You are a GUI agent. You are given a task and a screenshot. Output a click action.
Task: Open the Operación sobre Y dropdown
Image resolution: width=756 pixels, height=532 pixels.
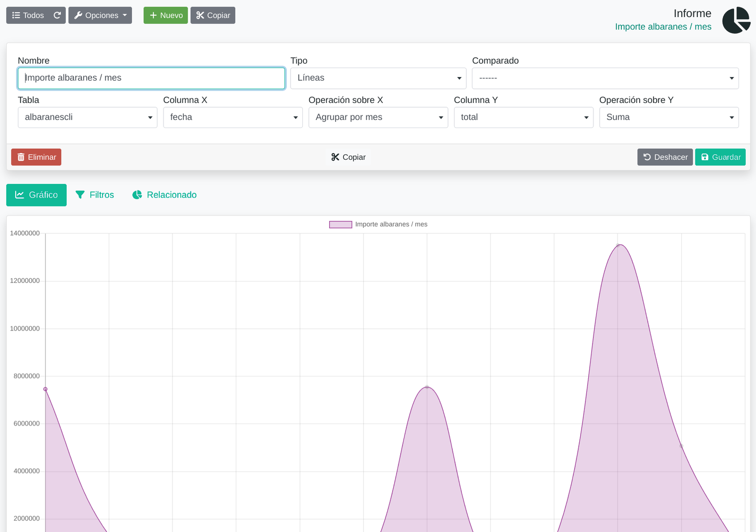point(669,117)
